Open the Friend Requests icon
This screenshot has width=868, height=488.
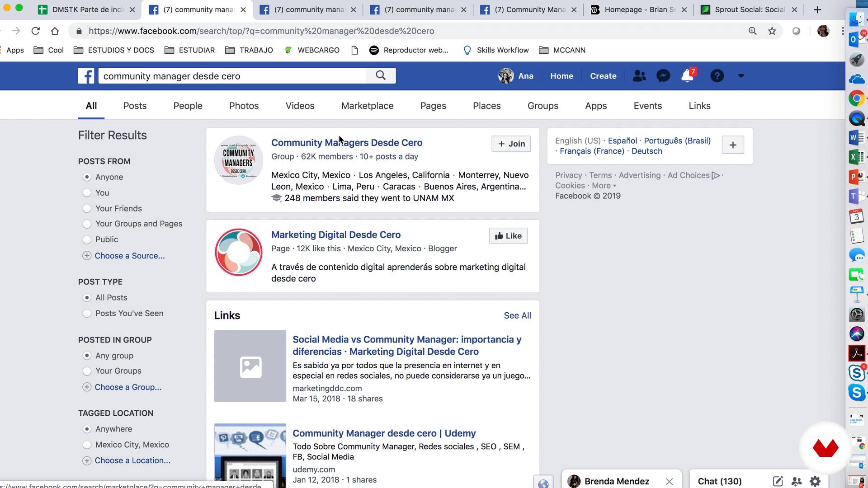coord(639,76)
